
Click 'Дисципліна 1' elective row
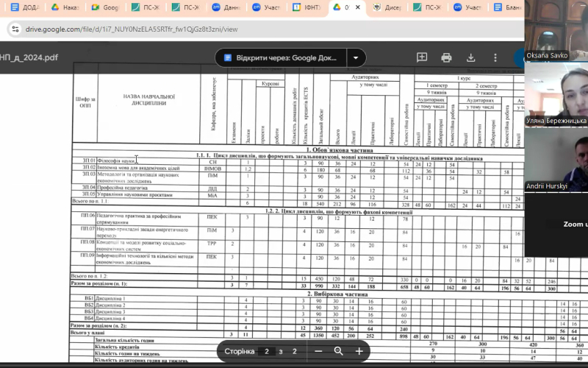point(110,299)
